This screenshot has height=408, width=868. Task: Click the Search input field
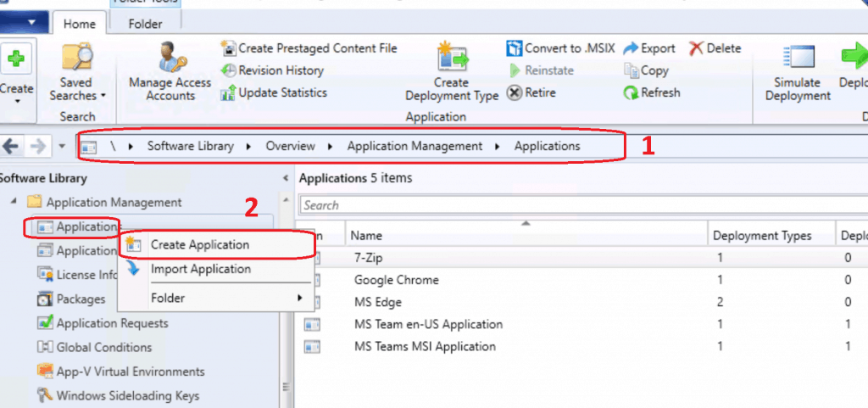pyautogui.click(x=584, y=205)
